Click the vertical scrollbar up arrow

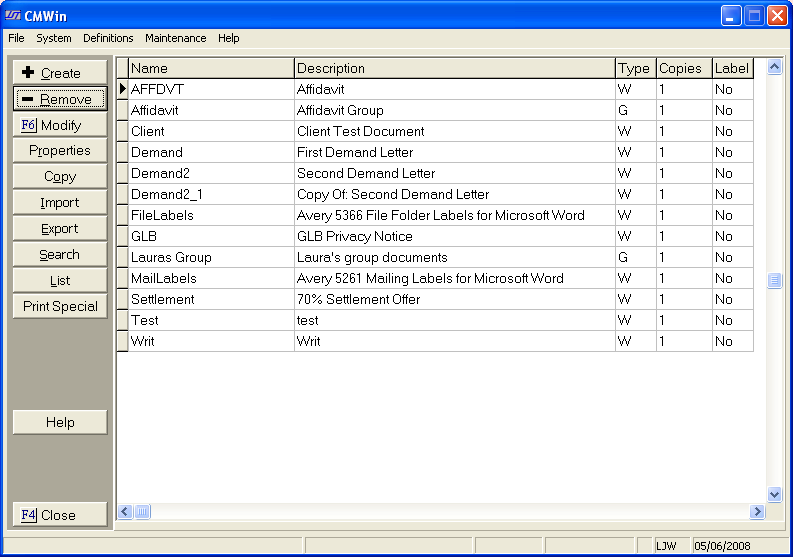coord(774,68)
